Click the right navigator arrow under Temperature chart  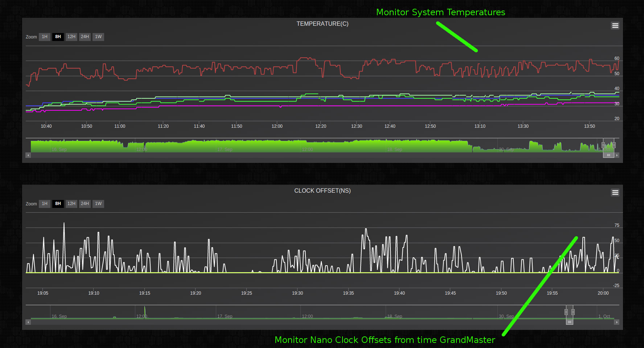[x=617, y=155]
